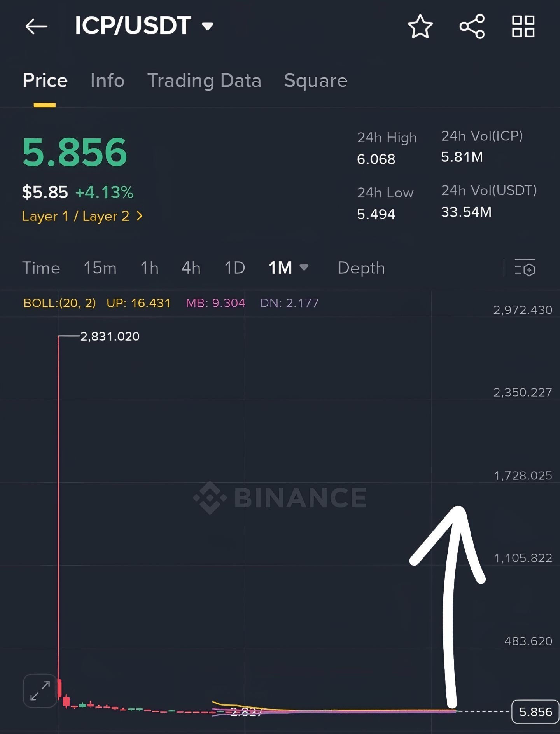Viewport: 560px width, 734px height.
Task: Switch to the Info tab
Action: (107, 80)
